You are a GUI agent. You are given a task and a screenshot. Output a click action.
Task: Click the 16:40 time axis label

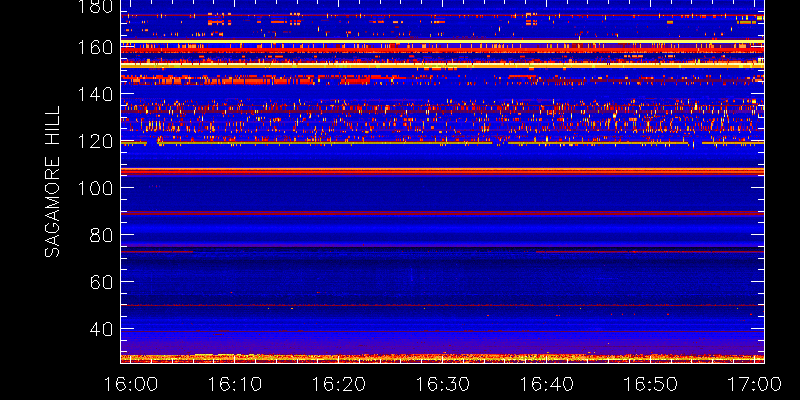coord(546,384)
